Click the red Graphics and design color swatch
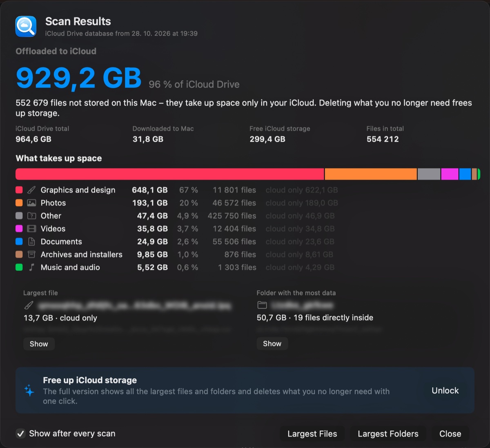Image resolution: width=490 pixels, height=448 pixels. pos(19,190)
